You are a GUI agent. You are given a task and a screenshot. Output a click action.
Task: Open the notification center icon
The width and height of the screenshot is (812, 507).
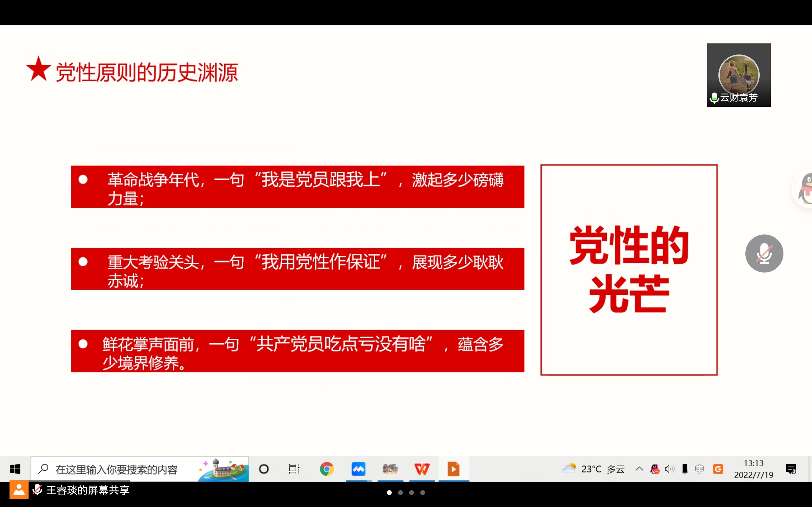click(791, 469)
